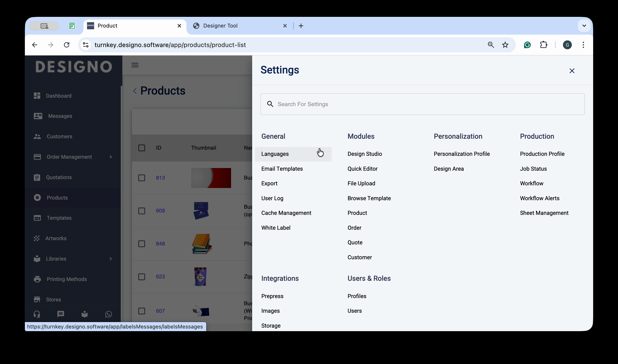Open Dashboard from the sidebar

[59, 96]
